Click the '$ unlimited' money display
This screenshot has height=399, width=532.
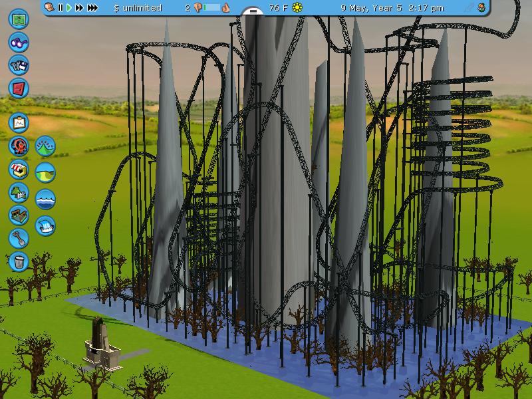point(138,8)
